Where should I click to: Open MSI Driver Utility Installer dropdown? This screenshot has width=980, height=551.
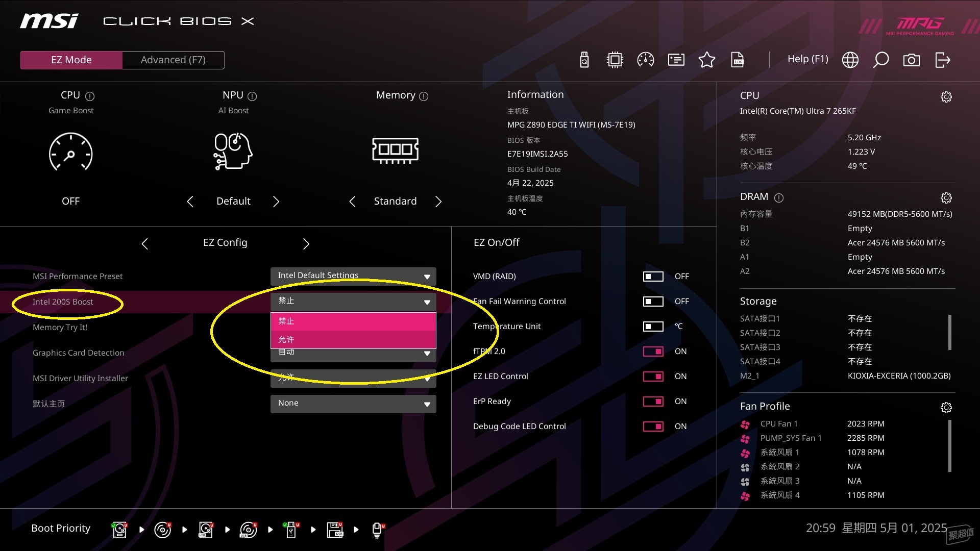point(353,378)
